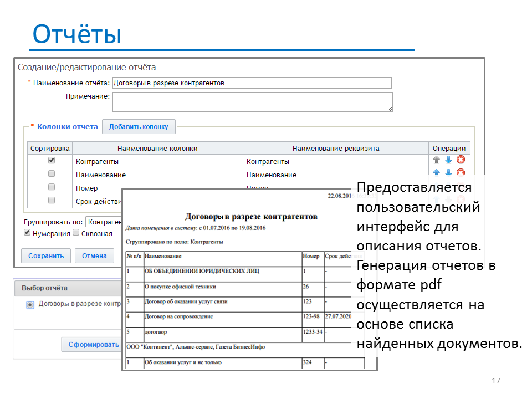Delete the Наименование column with its red icon

(x=461, y=172)
